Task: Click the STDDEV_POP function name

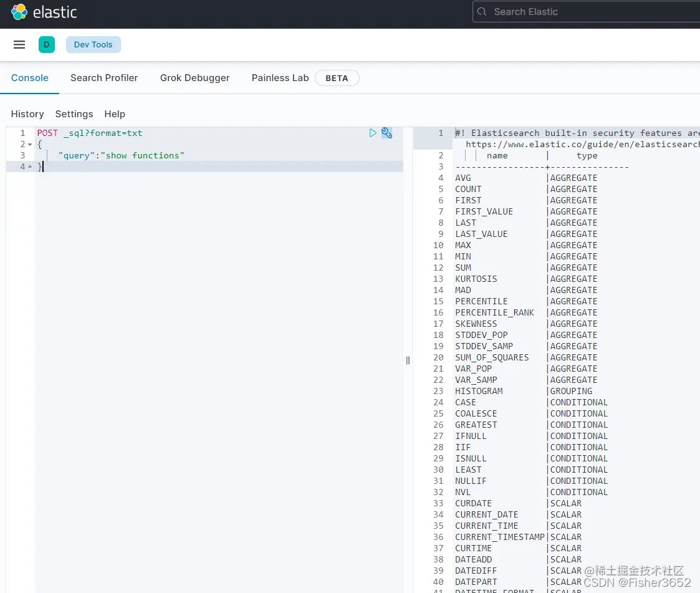Action: click(481, 335)
